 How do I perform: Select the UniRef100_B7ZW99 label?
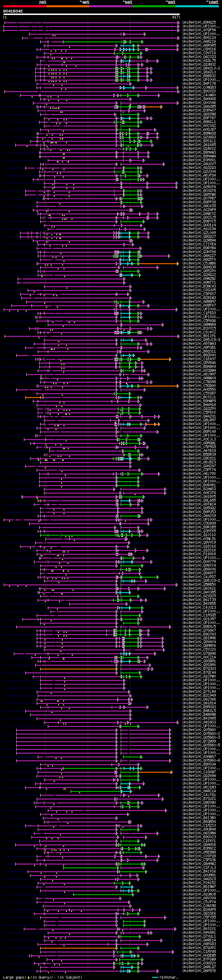click(x=199, y=741)
